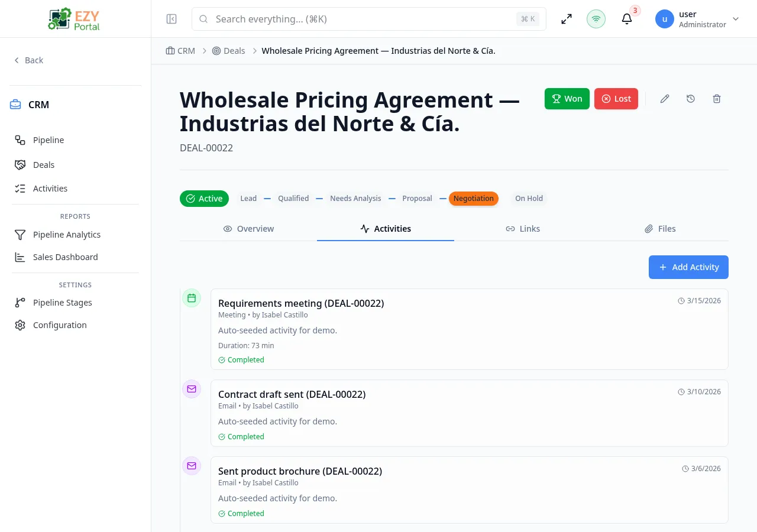Image resolution: width=757 pixels, height=532 pixels.
Task: Select the Qualified stage
Action: pos(293,199)
